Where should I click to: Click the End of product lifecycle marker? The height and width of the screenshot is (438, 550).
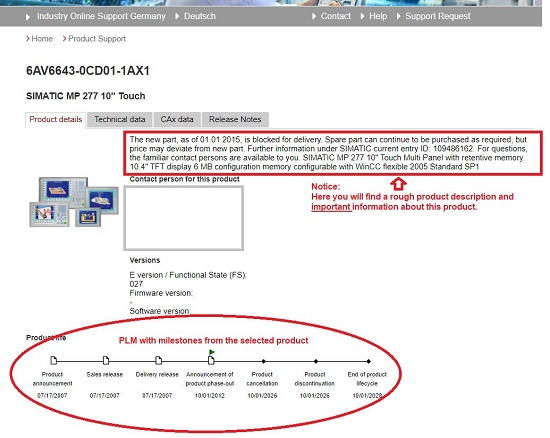coord(368,361)
